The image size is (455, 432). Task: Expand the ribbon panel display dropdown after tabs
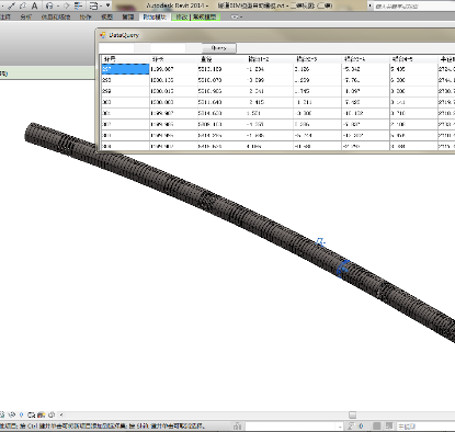coord(236,17)
